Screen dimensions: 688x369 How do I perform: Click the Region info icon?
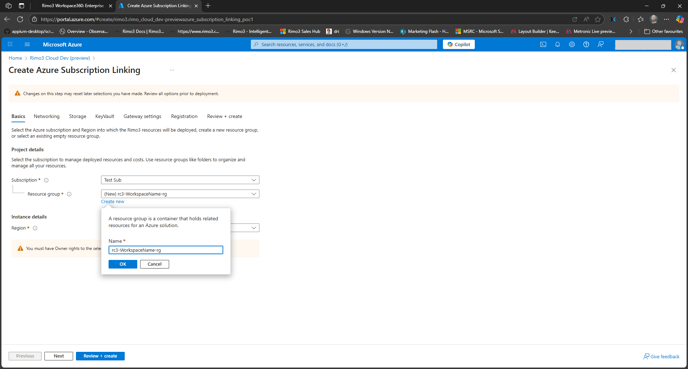(x=35, y=228)
